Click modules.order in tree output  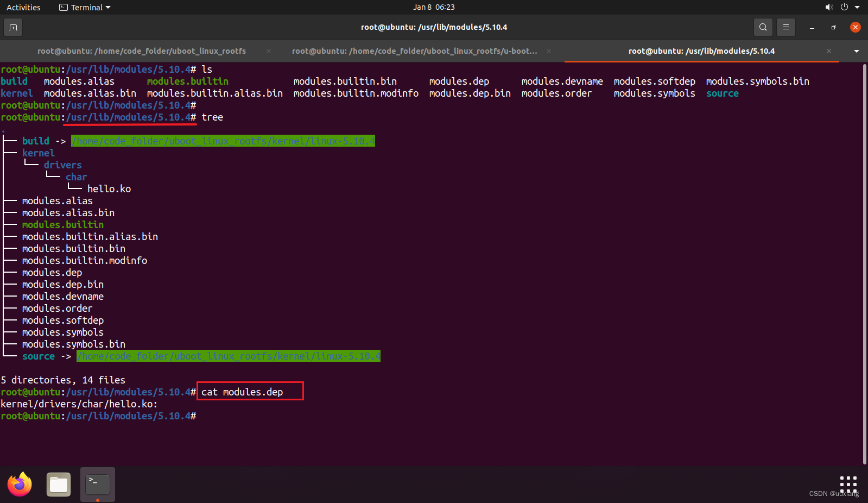point(58,309)
